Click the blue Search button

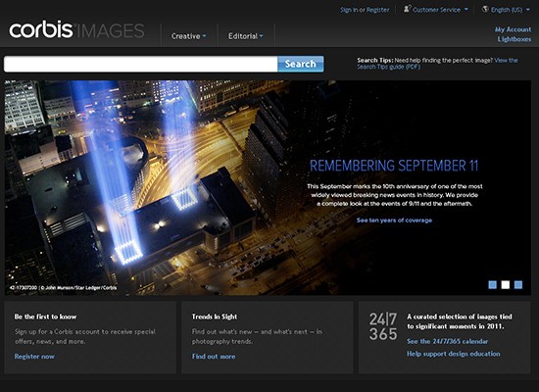coord(301,64)
